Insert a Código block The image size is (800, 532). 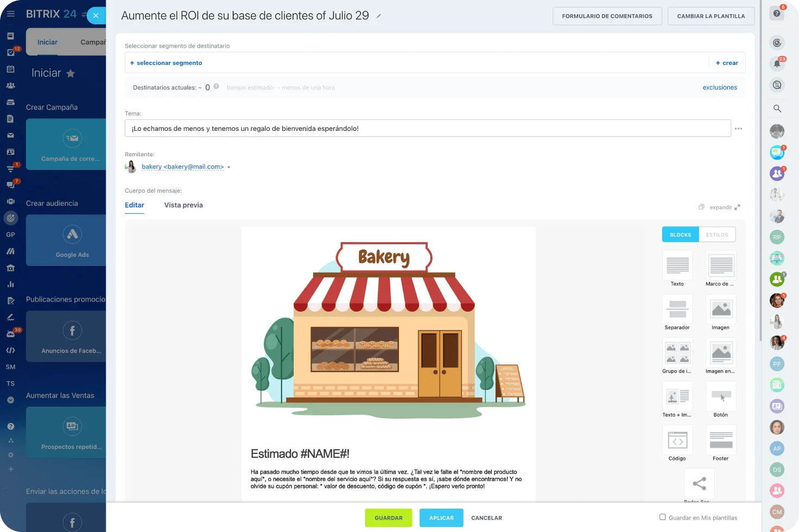click(x=677, y=441)
